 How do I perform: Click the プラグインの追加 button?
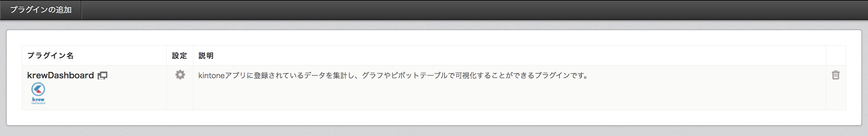click(41, 9)
